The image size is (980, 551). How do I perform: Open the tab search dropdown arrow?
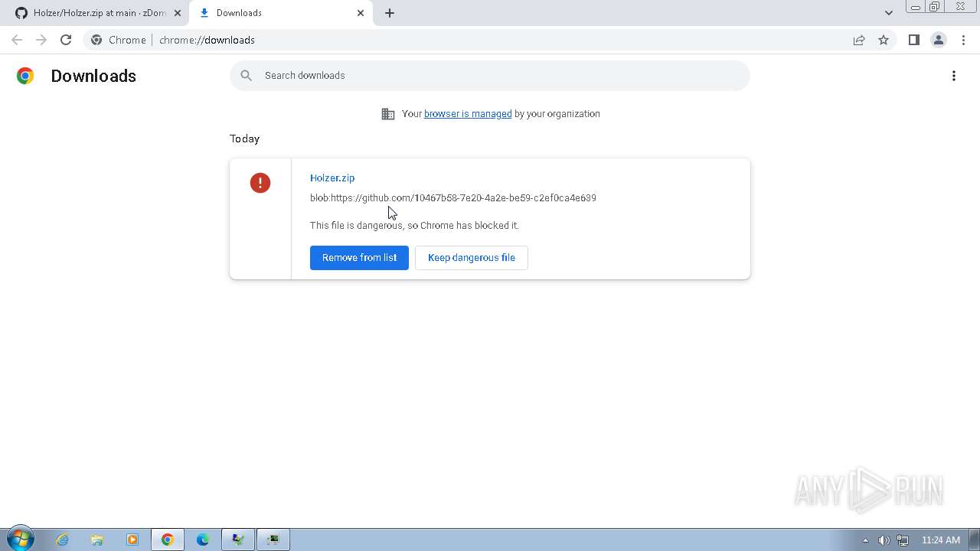pos(888,13)
